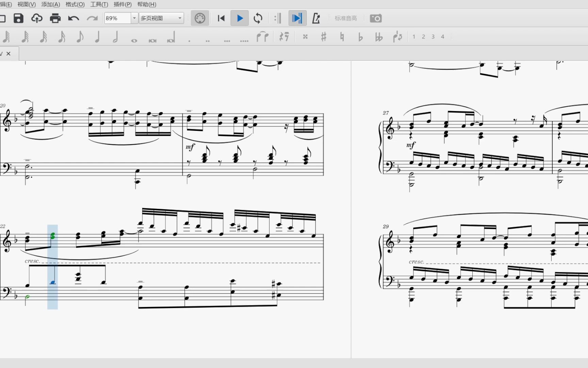Start playback with the play button

pyautogui.click(x=240, y=18)
